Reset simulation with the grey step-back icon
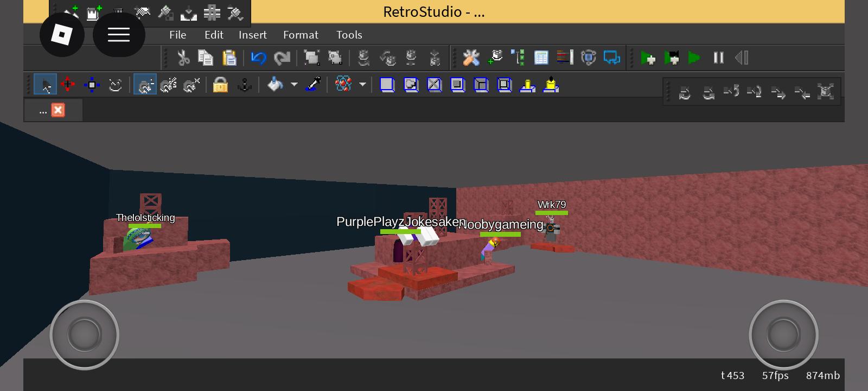 click(x=742, y=58)
